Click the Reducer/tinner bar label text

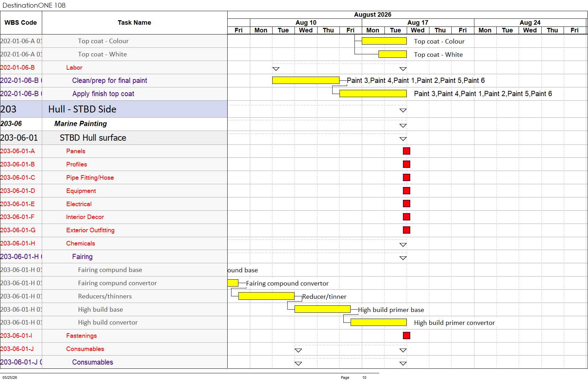[x=324, y=297]
